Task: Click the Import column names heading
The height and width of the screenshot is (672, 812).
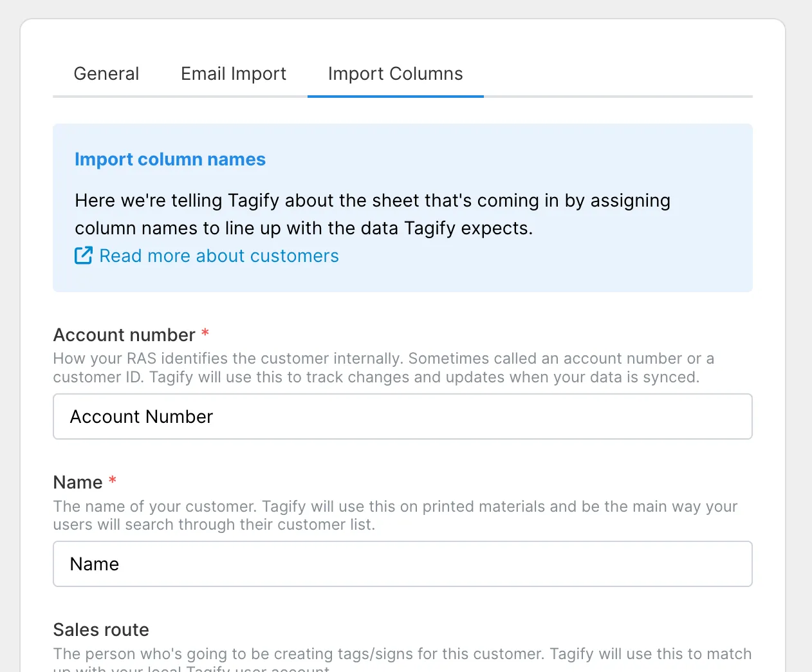Action: tap(170, 159)
